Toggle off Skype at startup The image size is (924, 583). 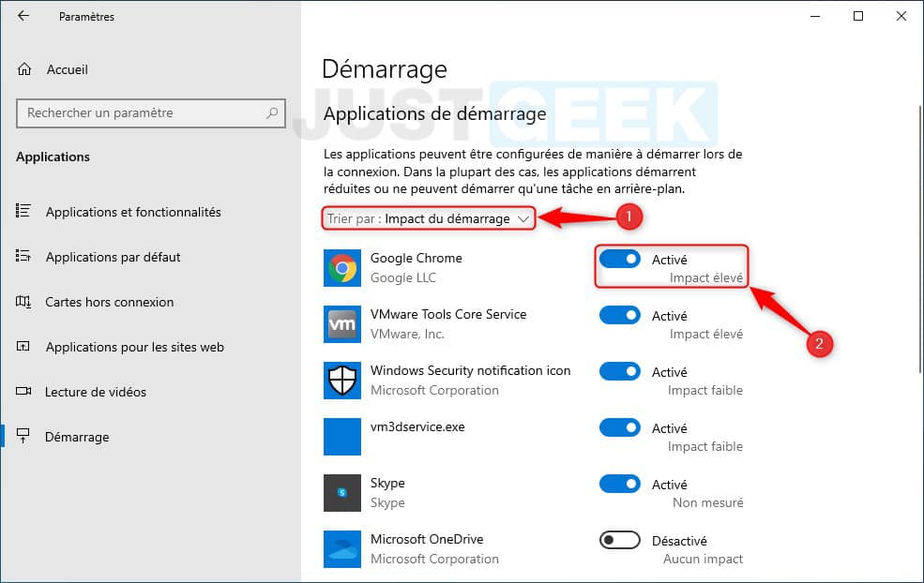tap(619, 484)
